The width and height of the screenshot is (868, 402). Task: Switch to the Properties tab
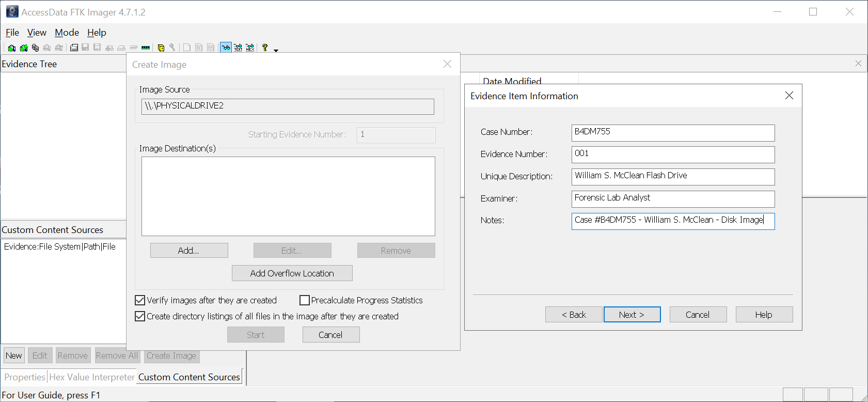[x=25, y=377]
